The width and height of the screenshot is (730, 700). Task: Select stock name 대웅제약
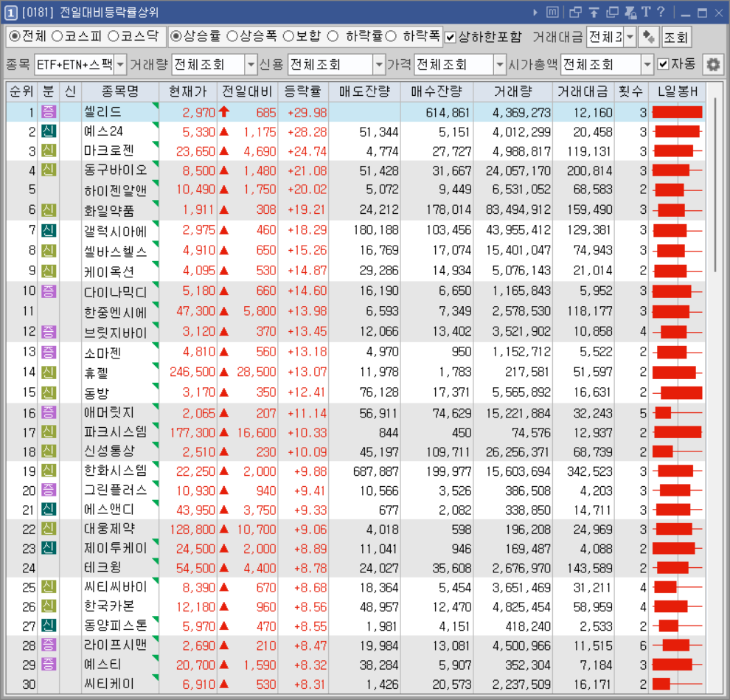coord(109,529)
